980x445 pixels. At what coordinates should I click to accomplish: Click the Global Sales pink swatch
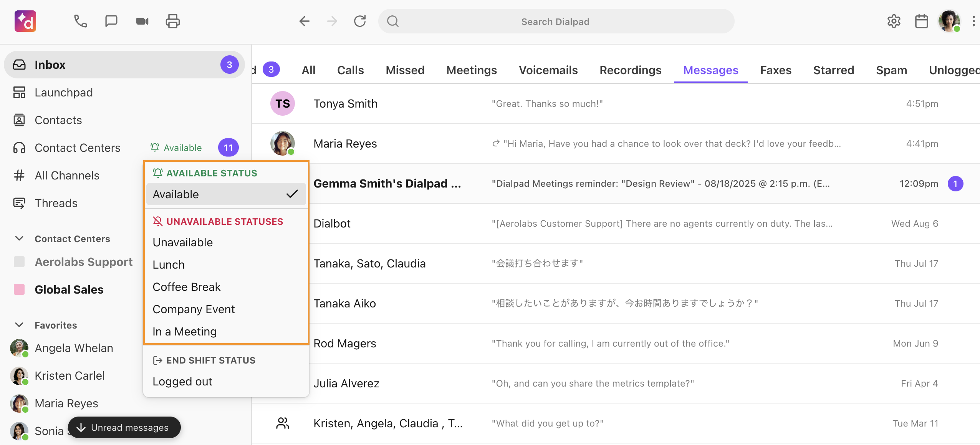coord(19,289)
